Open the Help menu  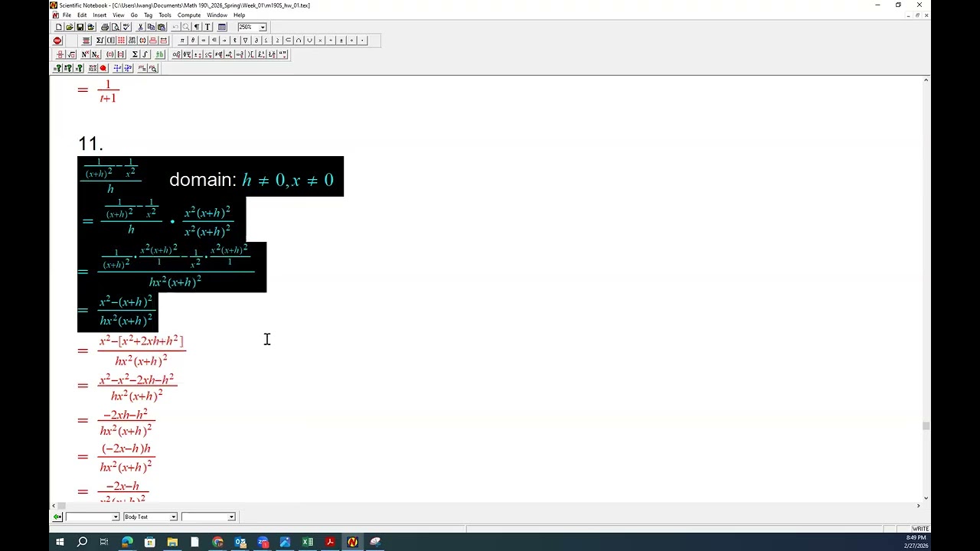[x=240, y=15]
